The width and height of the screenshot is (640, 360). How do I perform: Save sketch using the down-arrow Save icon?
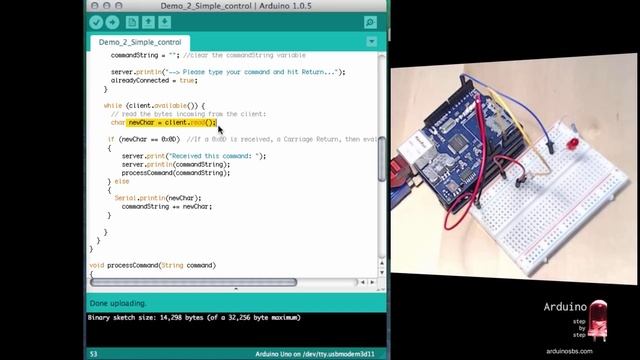tap(164, 22)
